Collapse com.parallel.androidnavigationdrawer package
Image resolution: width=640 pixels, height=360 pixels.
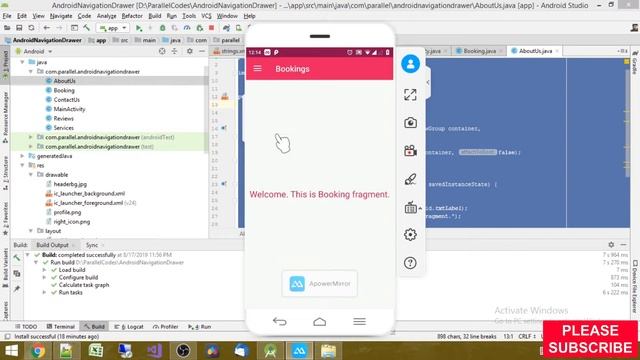[31, 71]
